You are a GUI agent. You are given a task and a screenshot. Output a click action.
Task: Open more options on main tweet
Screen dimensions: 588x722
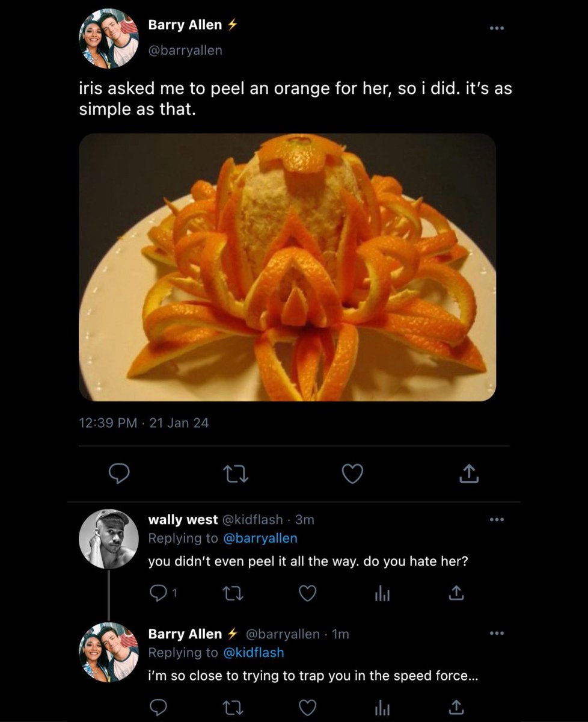click(x=495, y=28)
